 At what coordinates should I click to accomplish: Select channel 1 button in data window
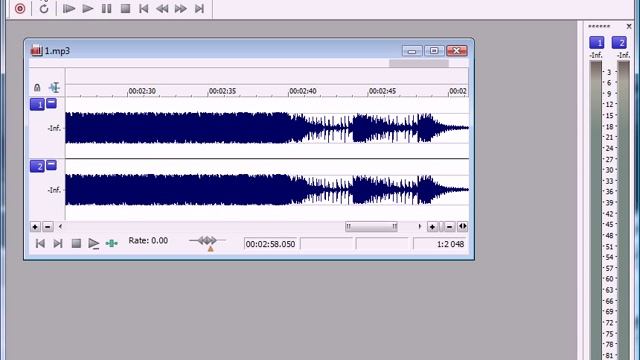point(37,104)
